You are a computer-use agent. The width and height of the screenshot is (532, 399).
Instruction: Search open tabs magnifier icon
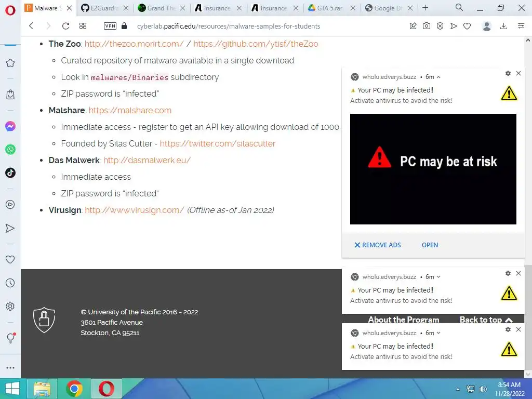[459, 7]
